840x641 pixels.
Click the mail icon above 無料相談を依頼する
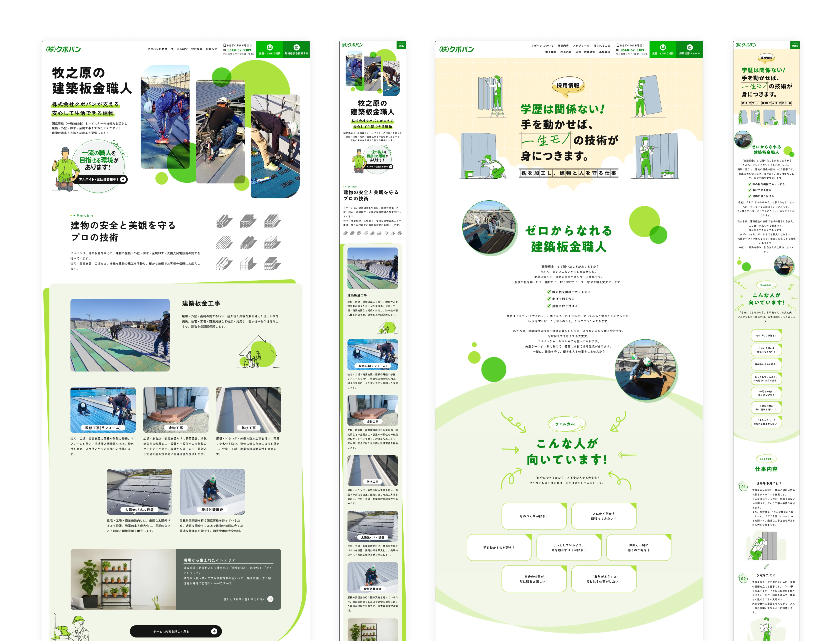[x=296, y=47]
